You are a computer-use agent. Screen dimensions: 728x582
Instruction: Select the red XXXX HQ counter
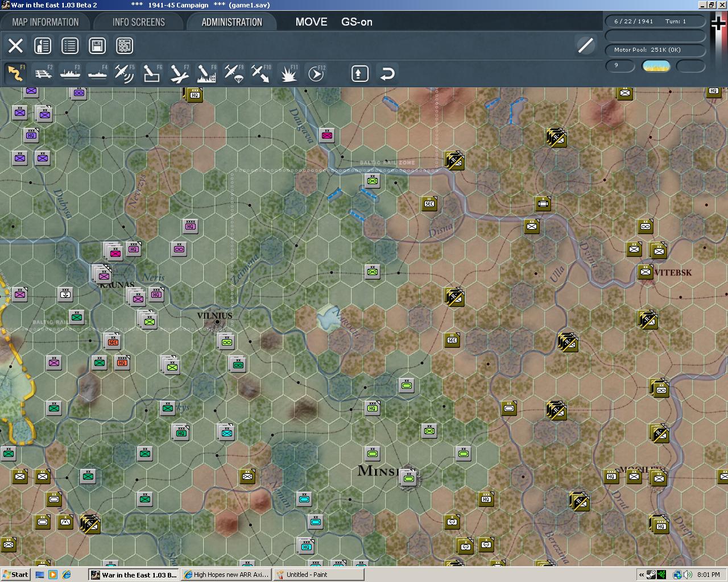tap(122, 363)
